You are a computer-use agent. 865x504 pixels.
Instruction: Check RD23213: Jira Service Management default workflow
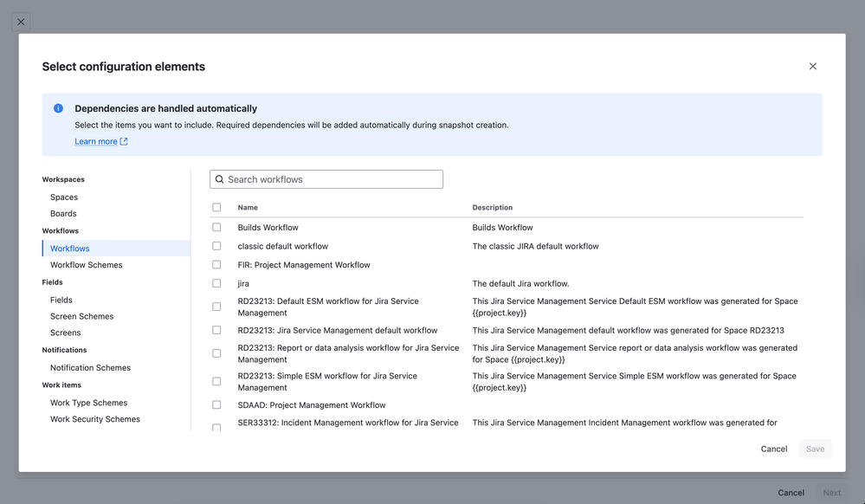click(216, 330)
